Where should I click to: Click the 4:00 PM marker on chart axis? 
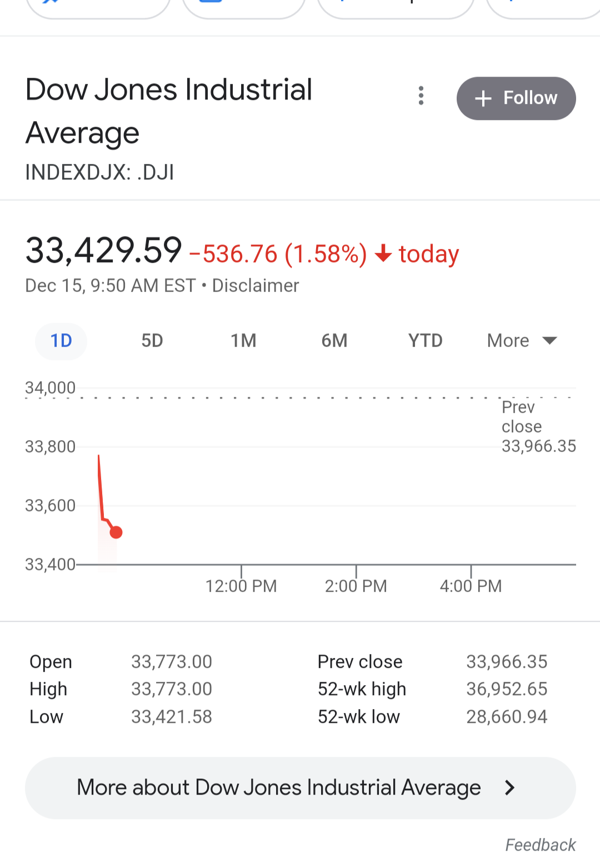471,586
